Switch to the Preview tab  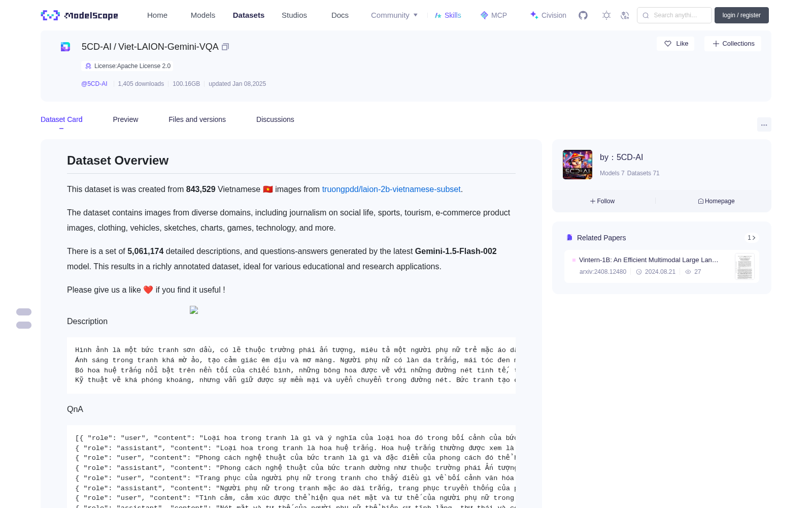(125, 119)
